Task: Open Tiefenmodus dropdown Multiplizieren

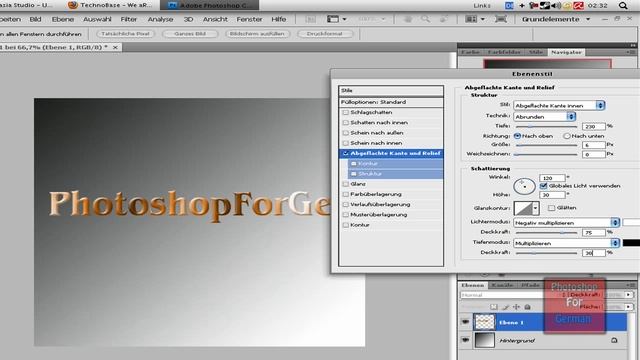Action: pyautogui.click(x=567, y=243)
